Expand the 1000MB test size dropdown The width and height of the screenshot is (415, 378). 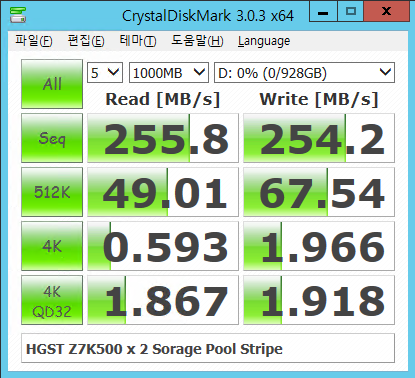click(x=169, y=72)
